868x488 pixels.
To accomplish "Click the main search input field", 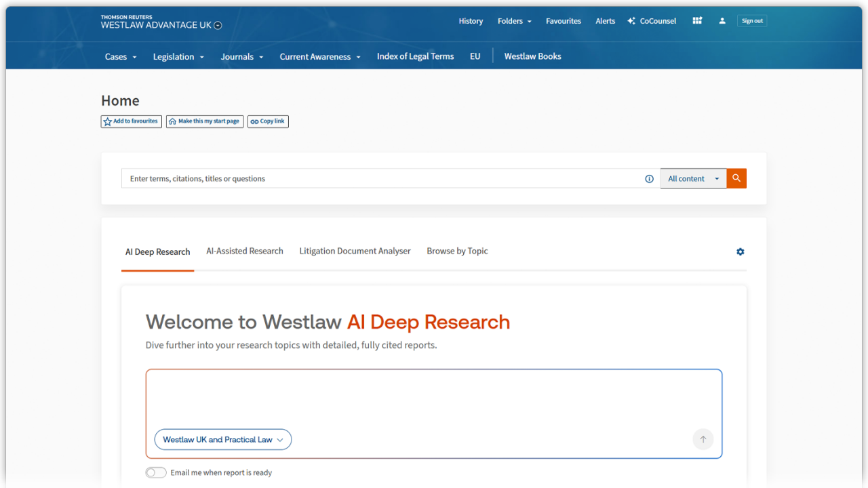I will (x=380, y=178).
